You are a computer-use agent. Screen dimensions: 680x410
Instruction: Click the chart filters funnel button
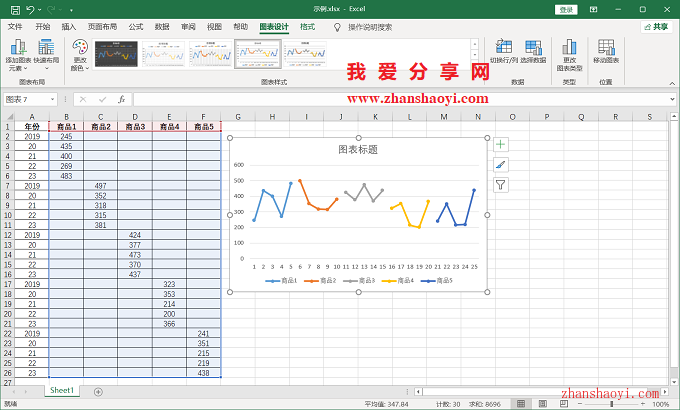pyautogui.click(x=500, y=185)
